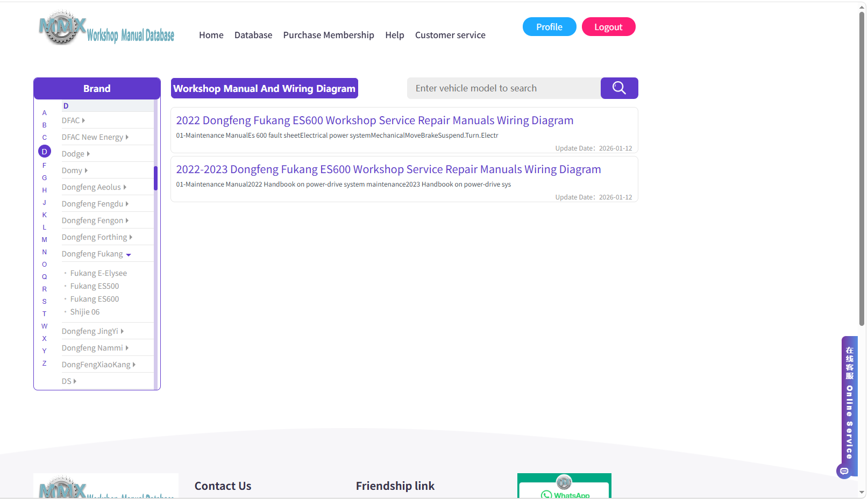Open Purchase Membership page
This screenshot has height=499, width=868.
coord(329,35)
